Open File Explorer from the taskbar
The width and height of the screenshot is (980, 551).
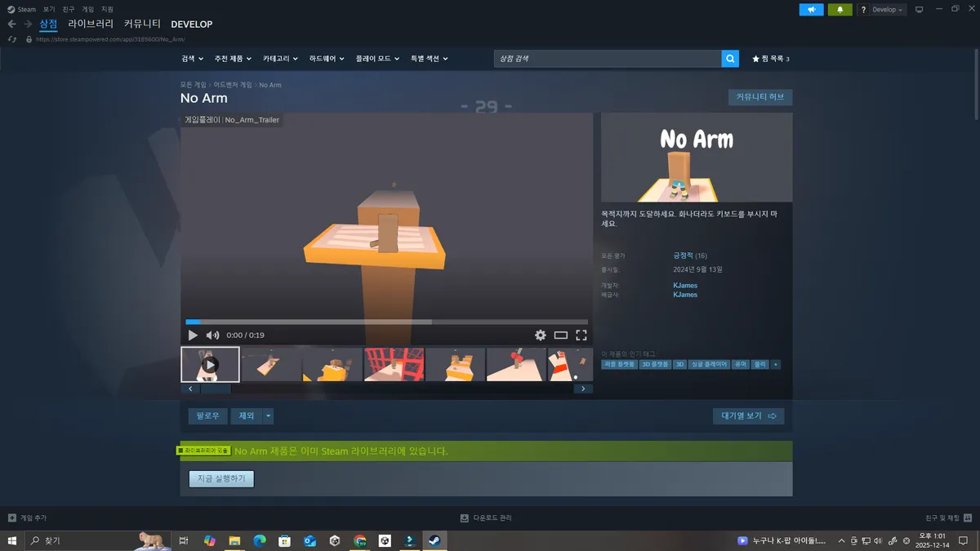pyautogui.click(x=234, y=540)
